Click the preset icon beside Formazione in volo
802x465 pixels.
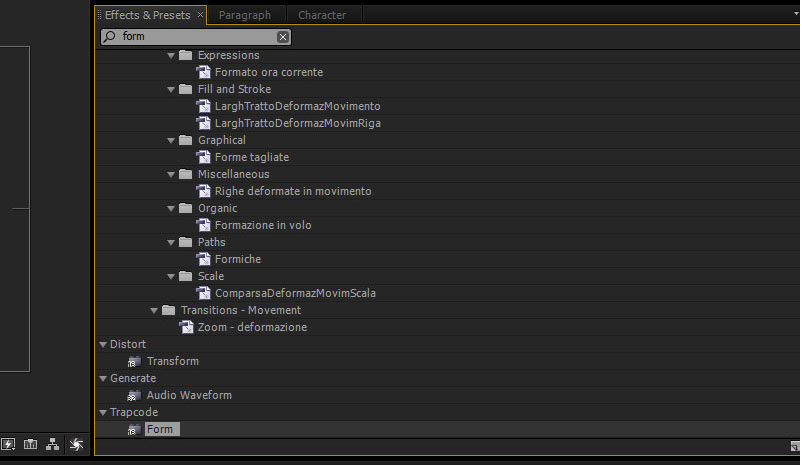[204, 225]
